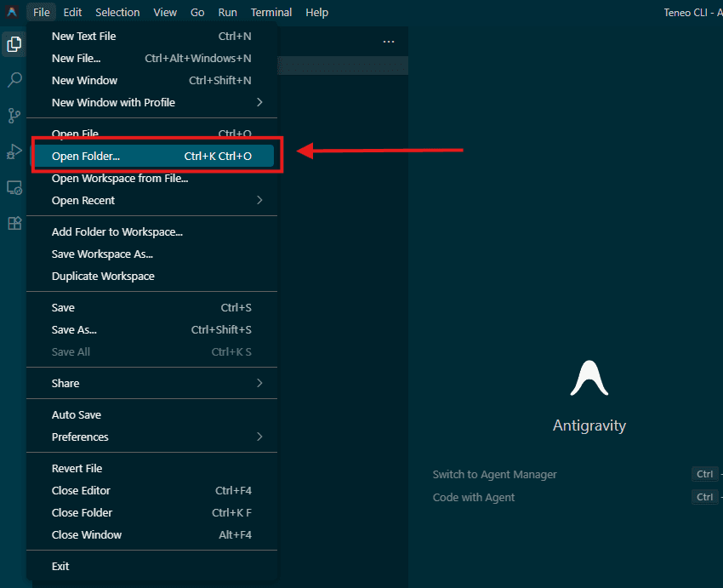Choose Open Workspace from File...
The height and width of the screenshot is (588, 723).
coord(151,178)
